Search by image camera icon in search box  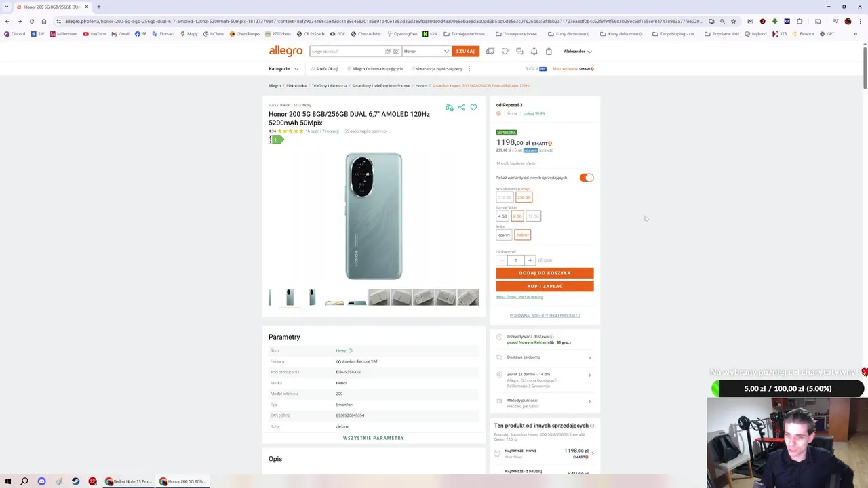tap(397, 52)
